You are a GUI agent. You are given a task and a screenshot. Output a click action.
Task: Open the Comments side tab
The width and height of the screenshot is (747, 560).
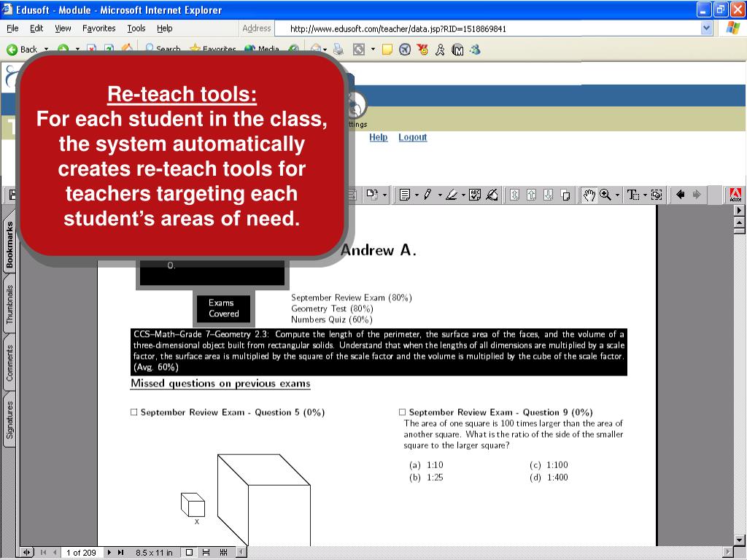click(x=9, y=363)
